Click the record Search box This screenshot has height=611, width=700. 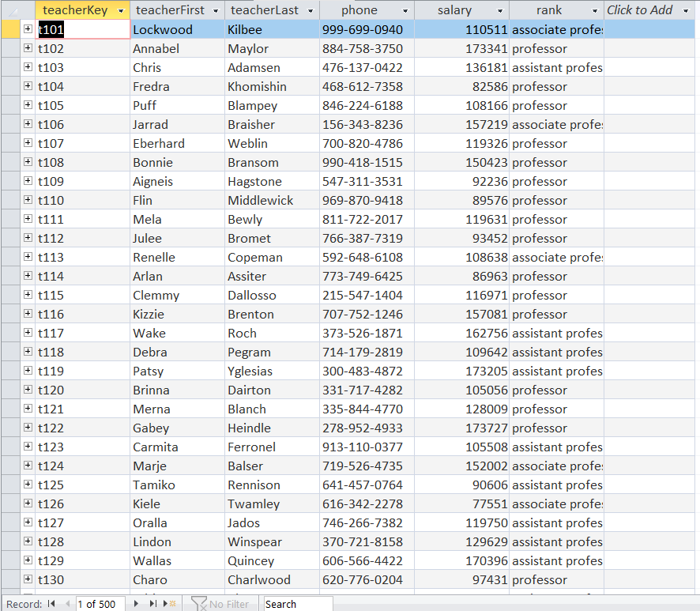(x=298, y=604)
